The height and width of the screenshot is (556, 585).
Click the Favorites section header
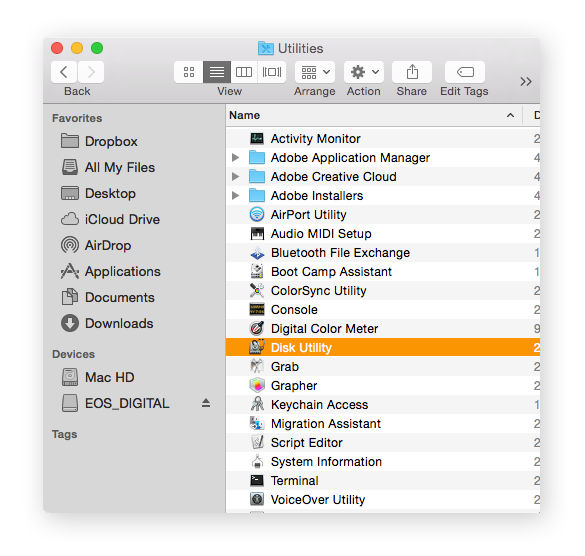77,118
